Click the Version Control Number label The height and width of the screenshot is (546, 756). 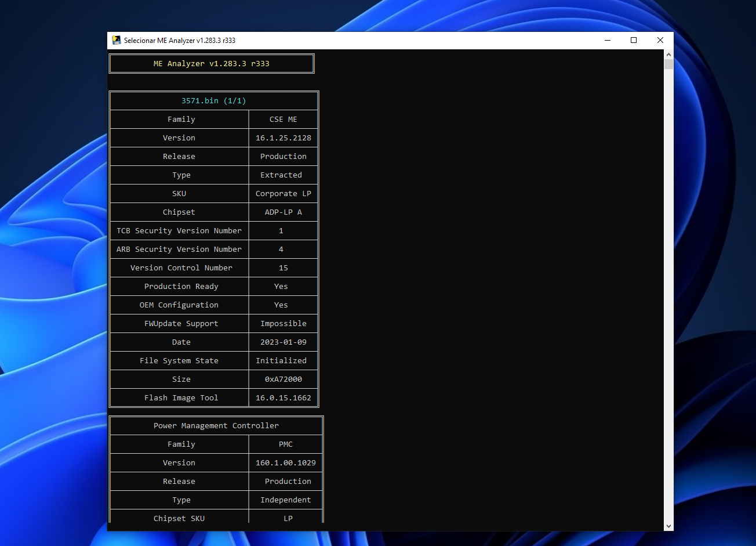181,267
